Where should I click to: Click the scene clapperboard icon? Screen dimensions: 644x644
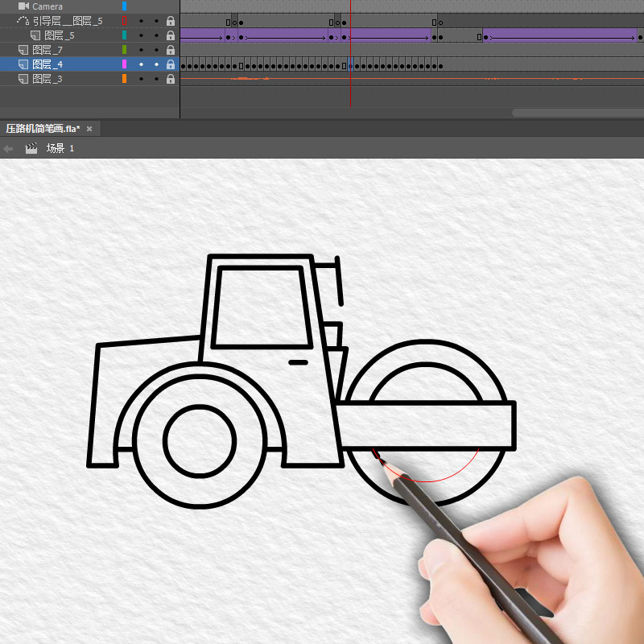[31, 148]
